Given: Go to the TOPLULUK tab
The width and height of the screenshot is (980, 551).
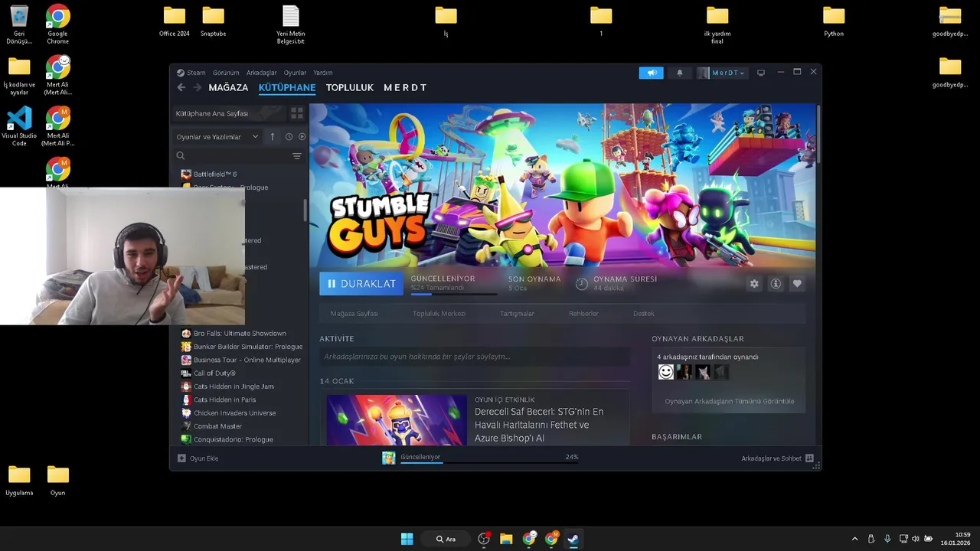Looking at the screenshot, I should [350, 87].
